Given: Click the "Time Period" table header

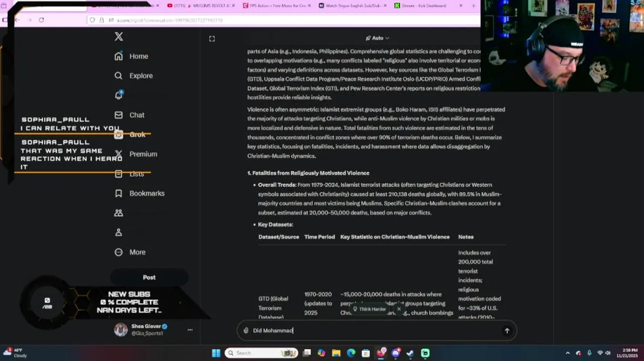Looking at the screenshot, I should pyautogui.click(x=319, y=237).
